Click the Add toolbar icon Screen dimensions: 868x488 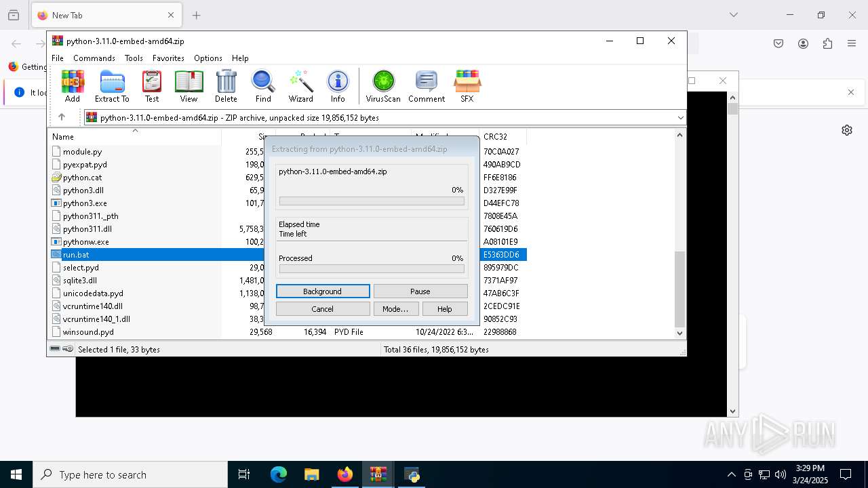73,86
